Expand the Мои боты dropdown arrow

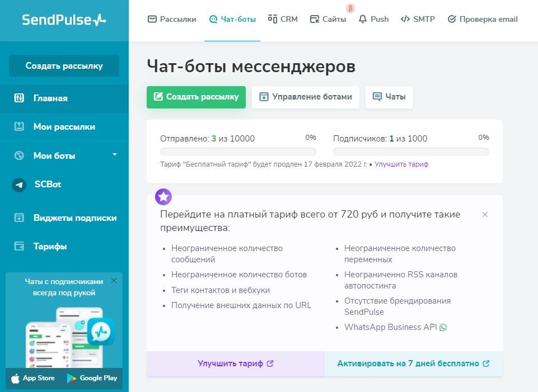(x=115, y=155)
